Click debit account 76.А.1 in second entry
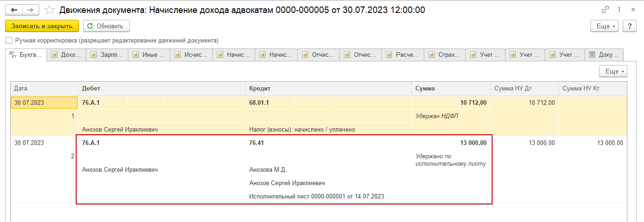The width and height of the screenshot is (644, 222). click(x=91, y=143)
